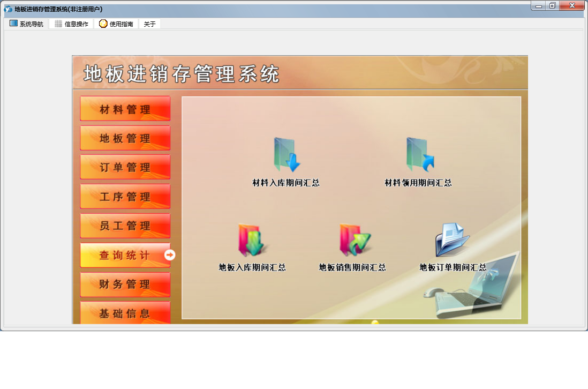Open the 系统导航 menu
The height and width of the screenshot is (389, 588).
click(26, 24)
